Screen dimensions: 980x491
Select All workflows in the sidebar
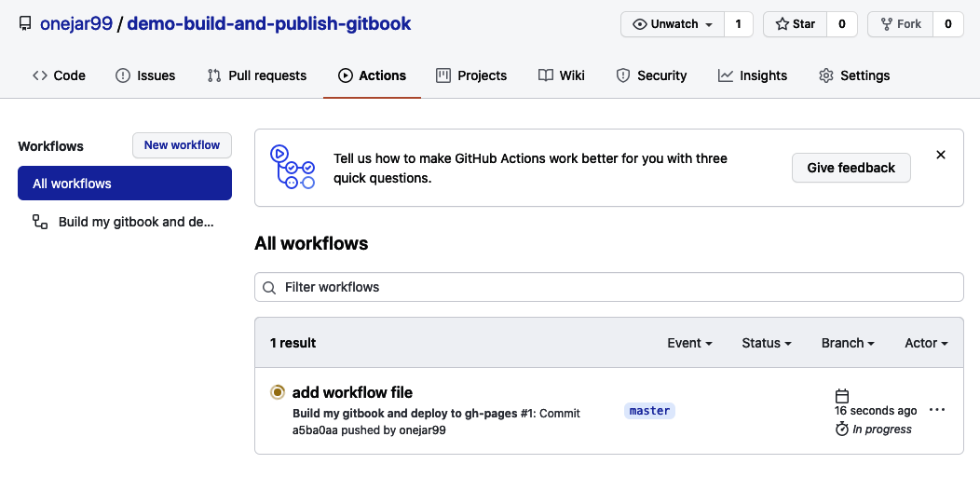click(x=125, y=184)
